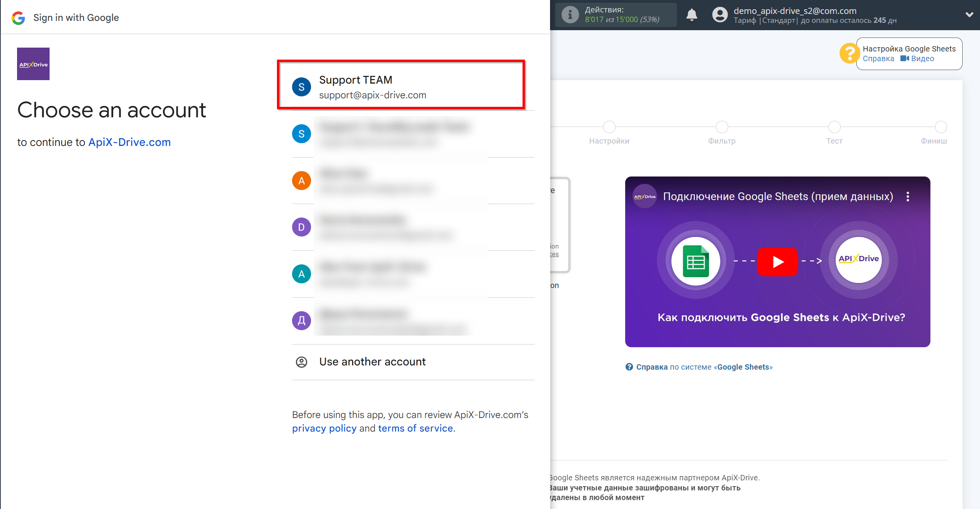Click the yellow question mark help icon

tap(849, 53)
